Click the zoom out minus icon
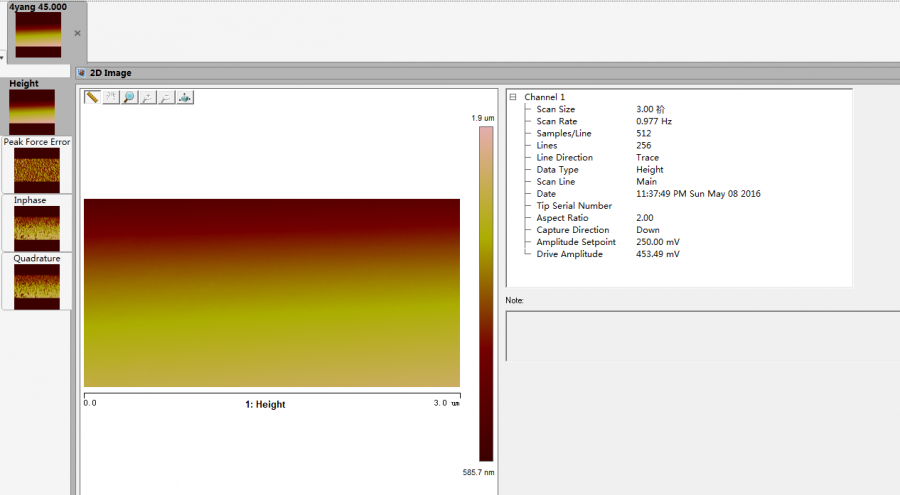 point(167,97)
